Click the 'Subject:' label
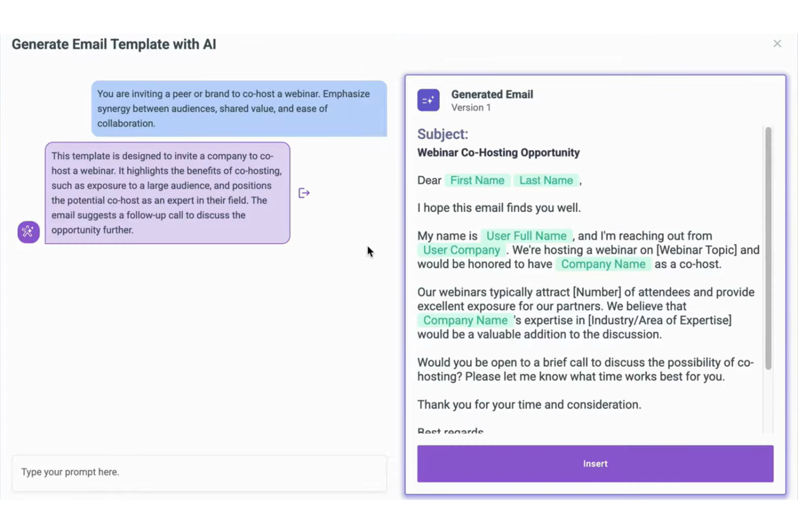 click(443, 134)
